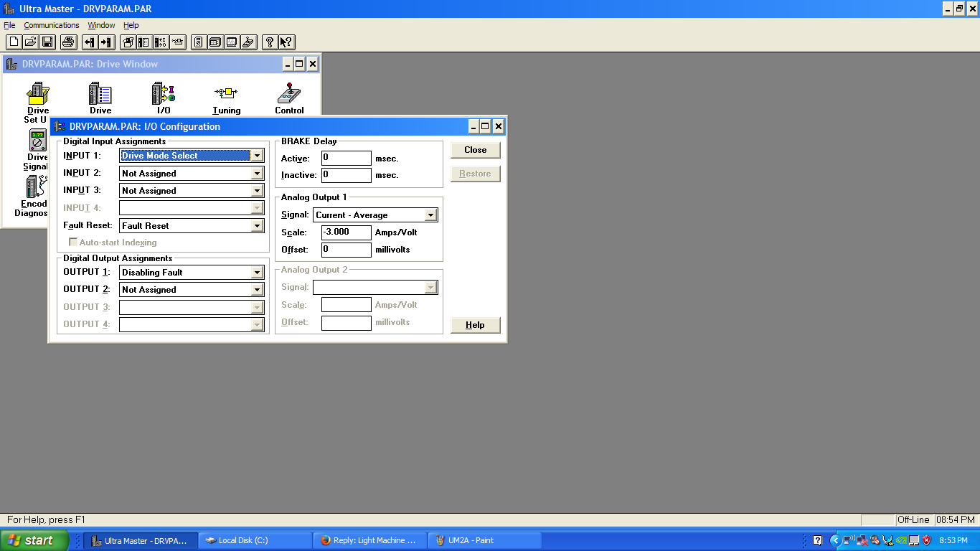
Task: Click the Print toolbar icon
Action: coord(68,42)
